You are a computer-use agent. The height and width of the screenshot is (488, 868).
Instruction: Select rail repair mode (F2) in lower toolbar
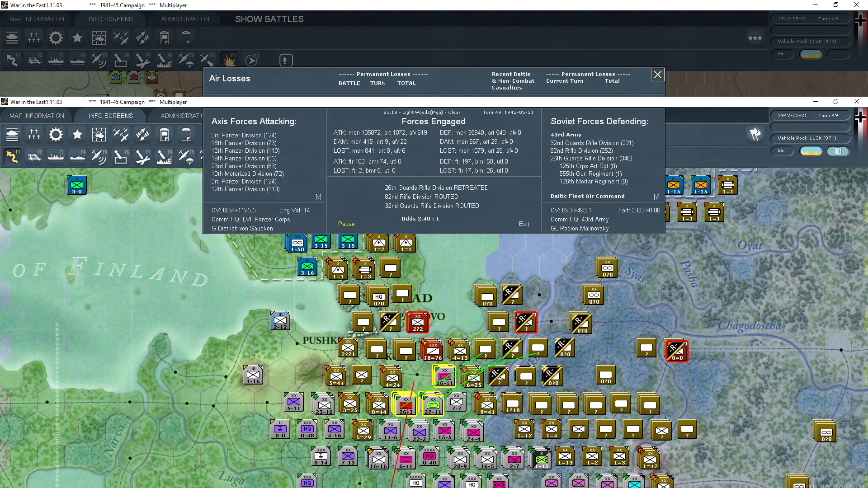coord(34,157)
